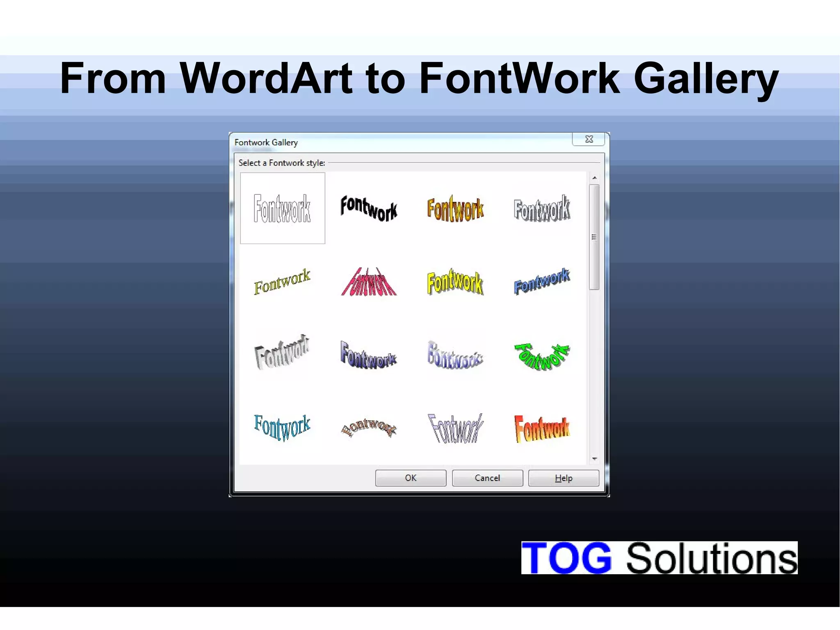This screenshot has height=630, width=840.
Task: Select the pink-red fan-shaped Fontwork style
Action: [x=369, y=282]
